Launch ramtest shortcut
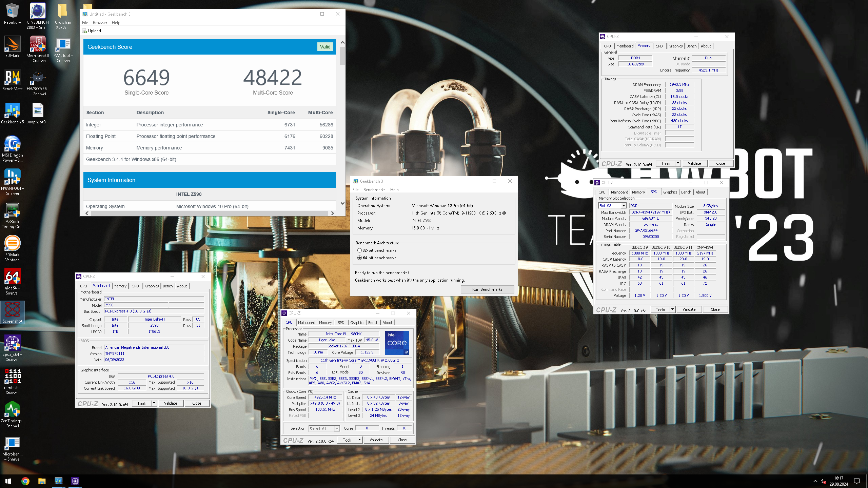This screenshot has height=488, width=868. coord(13,381)
